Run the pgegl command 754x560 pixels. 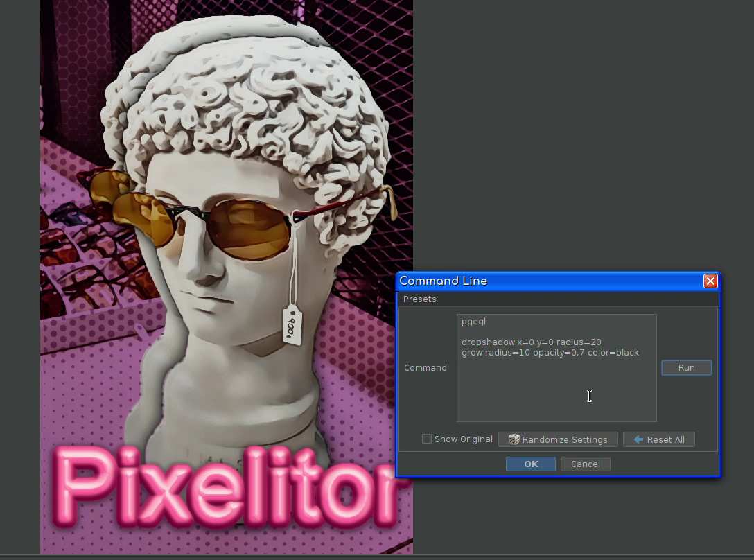tap(686, 367)
